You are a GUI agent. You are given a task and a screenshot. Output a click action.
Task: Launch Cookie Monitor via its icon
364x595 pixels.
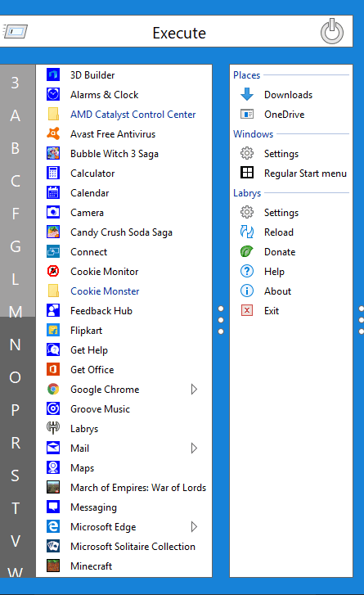[x=53, y=272]
